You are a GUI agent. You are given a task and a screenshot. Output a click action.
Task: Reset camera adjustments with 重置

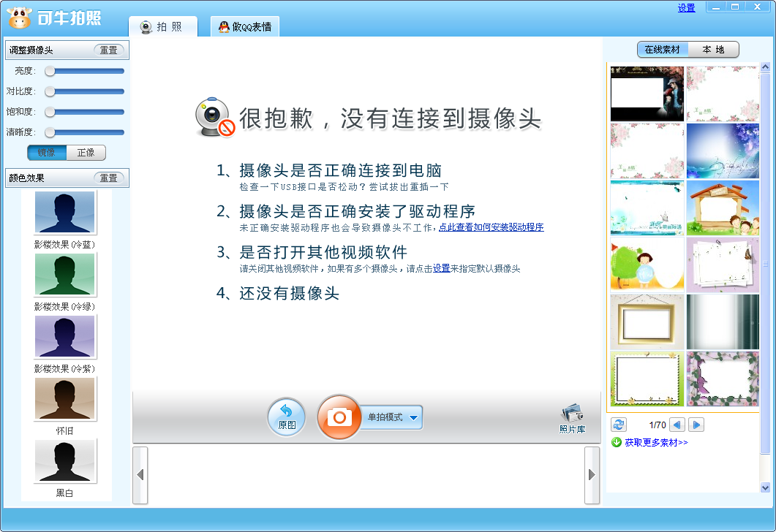point(109,50)
